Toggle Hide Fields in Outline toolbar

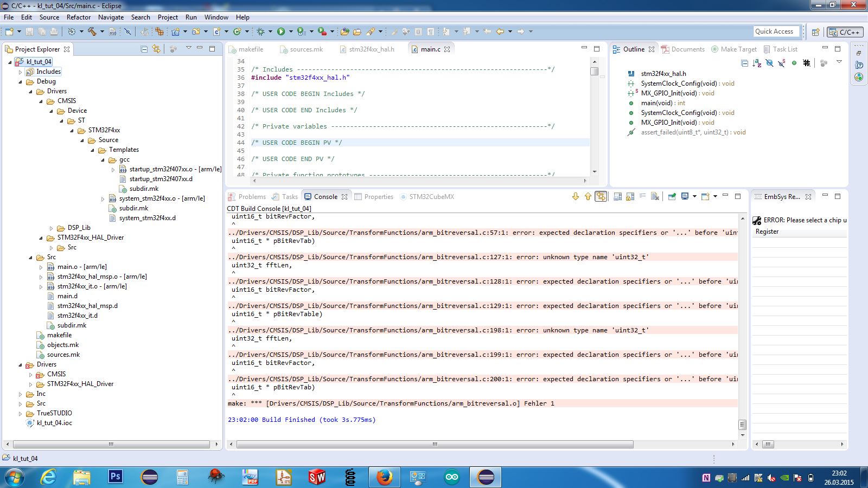[769, 63]
